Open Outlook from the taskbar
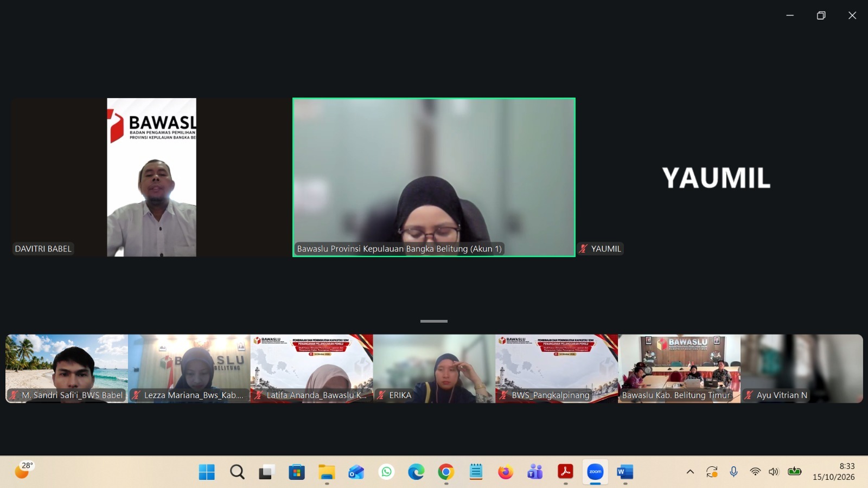The width and height of the screenshot is (868, 488). (356, 472)
